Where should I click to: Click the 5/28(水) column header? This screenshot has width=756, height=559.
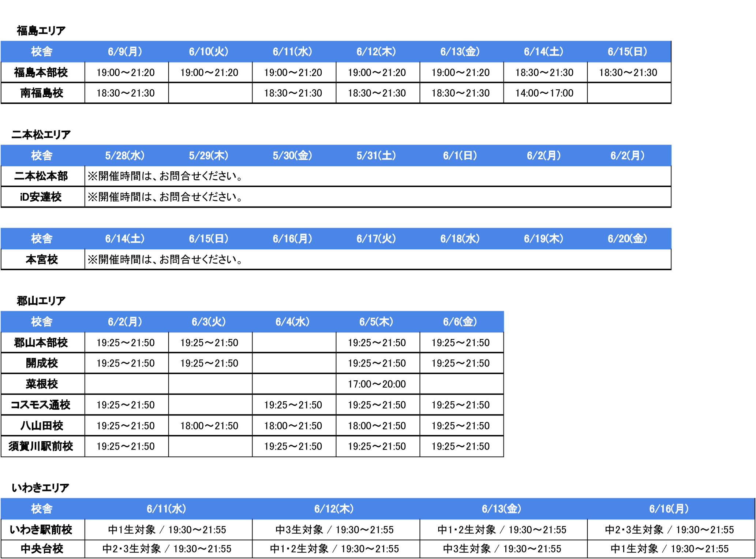(125, 156)
